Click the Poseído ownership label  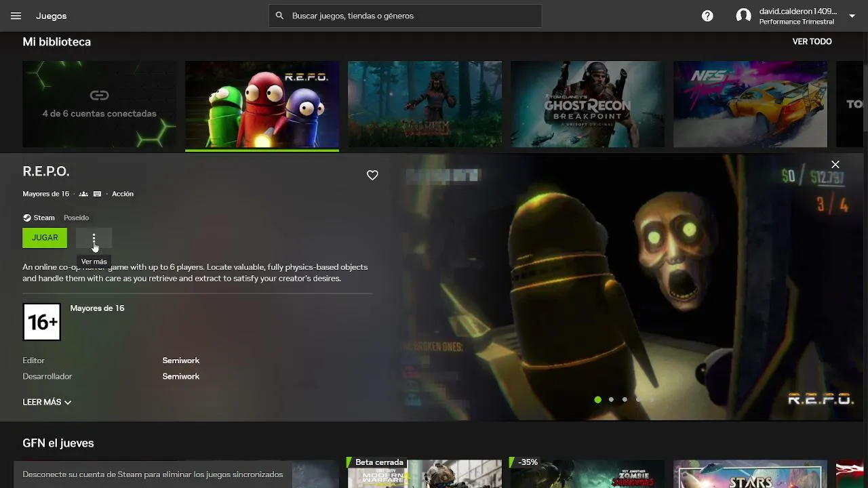77,218
